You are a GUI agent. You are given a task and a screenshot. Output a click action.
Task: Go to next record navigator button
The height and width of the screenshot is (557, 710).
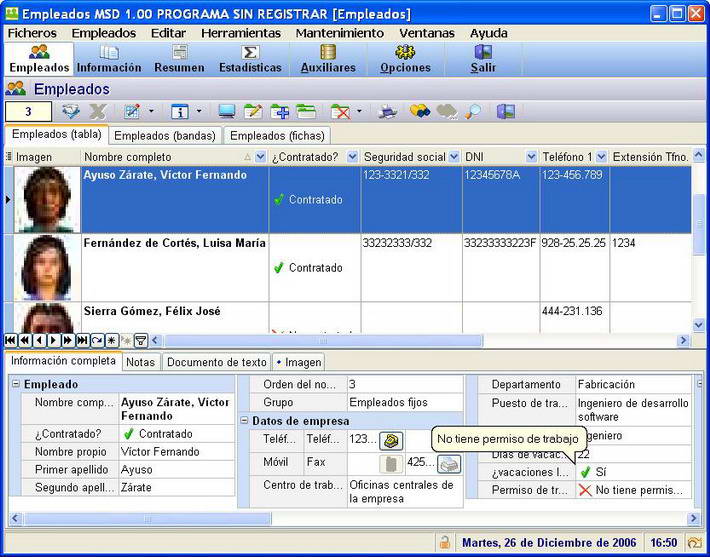[x=54, y=340]
